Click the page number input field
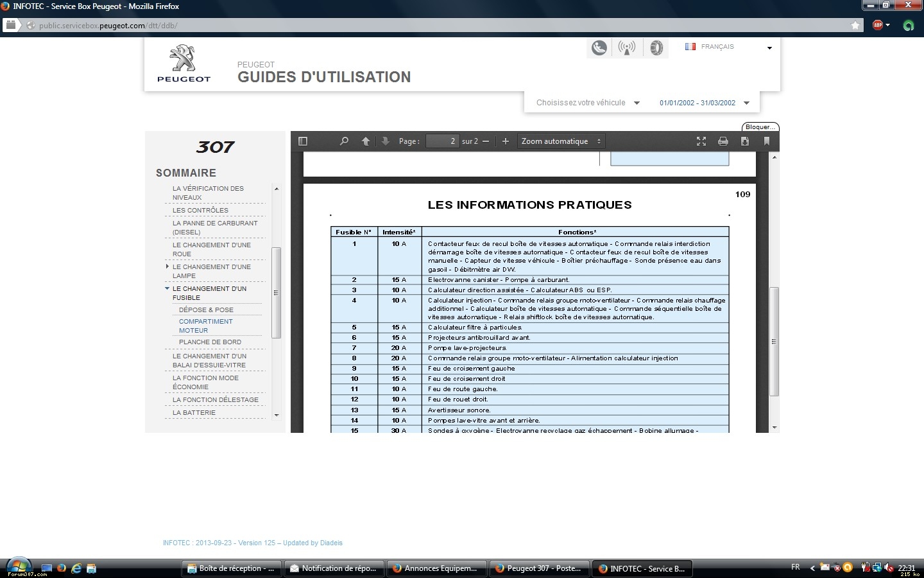 [442, 141]
